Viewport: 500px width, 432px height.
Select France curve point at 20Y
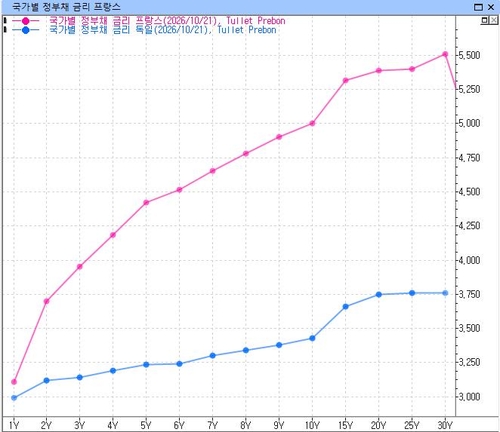tap(379, 71)
